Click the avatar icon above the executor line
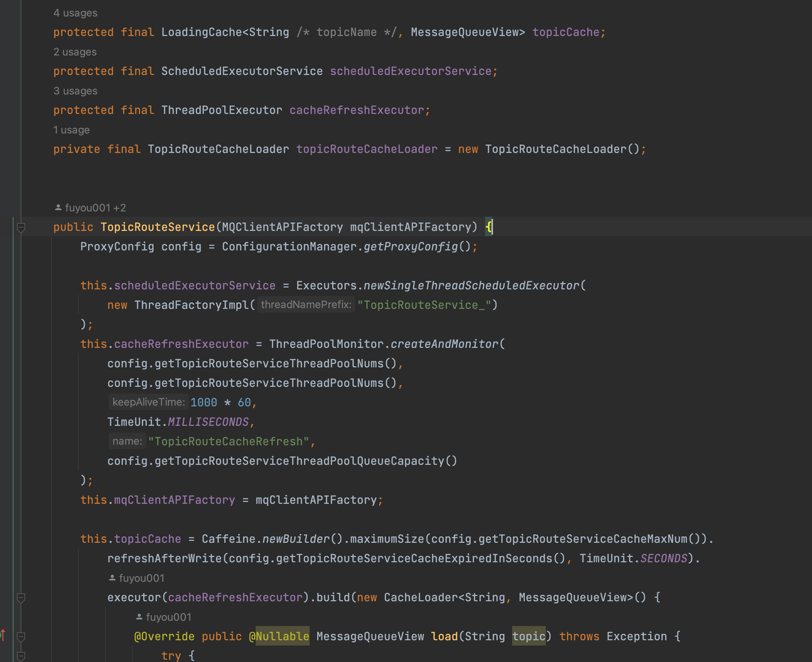The height and width of the screenshot is (662, 812). pyautogui.click(x=112, y=578)
